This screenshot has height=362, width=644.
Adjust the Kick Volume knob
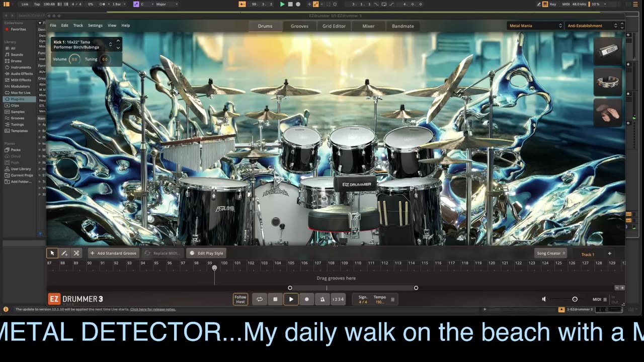click(x=74, y=59)
